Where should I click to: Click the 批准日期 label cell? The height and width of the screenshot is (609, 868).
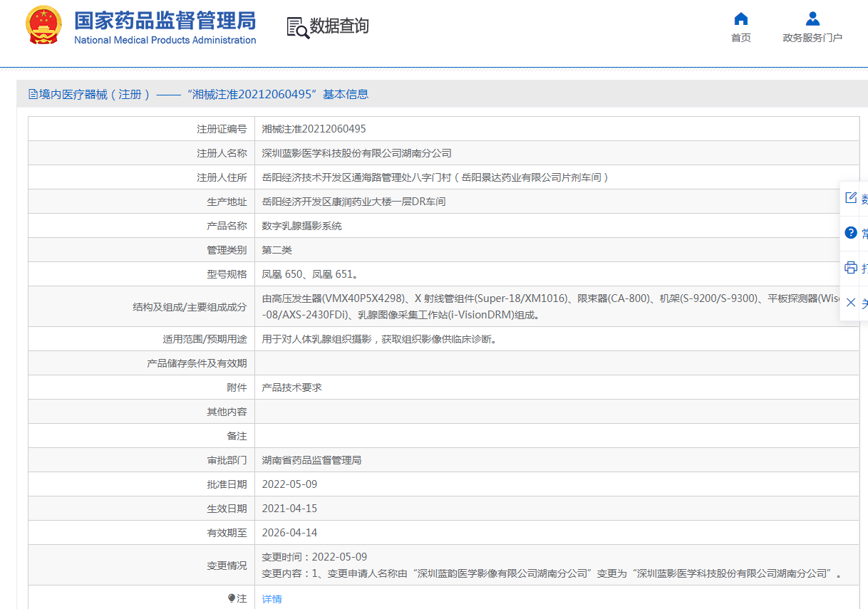pos(141,484)
